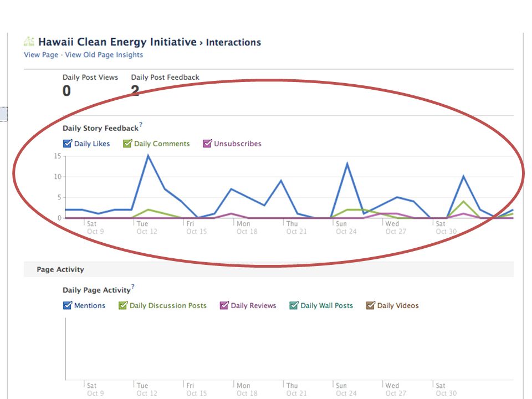Click the Daily Post Views label
The height and width of the screenshot is (399, 532).
[90, 78]
